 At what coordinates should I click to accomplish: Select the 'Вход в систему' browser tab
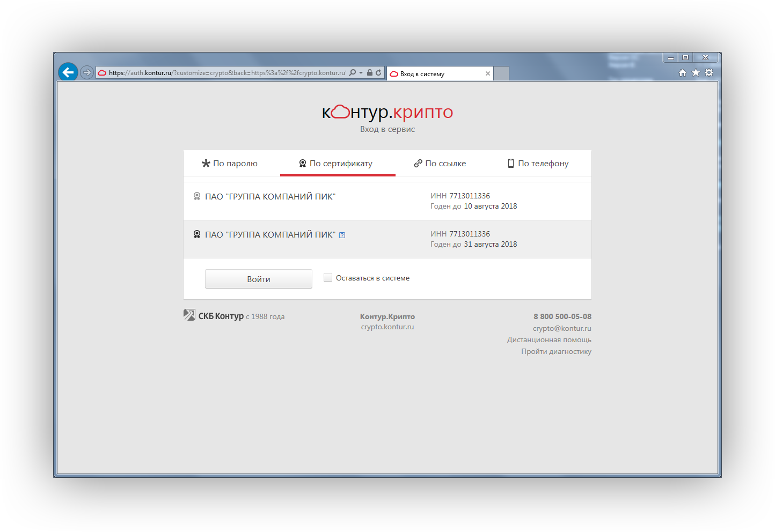click(x=440, y=73)
